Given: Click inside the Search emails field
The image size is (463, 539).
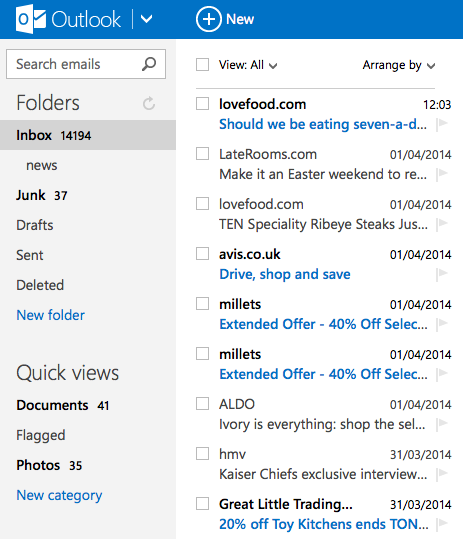Looking at the screenshot, I should coord(77,64).
